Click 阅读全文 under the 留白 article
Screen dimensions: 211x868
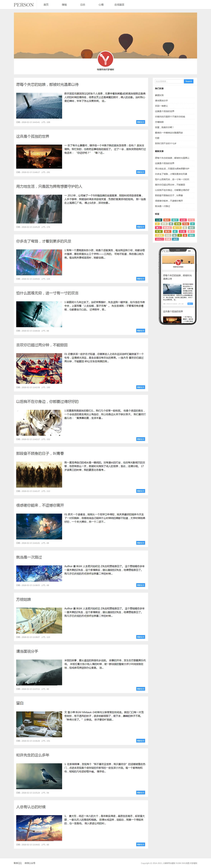(x=141, y=741)
